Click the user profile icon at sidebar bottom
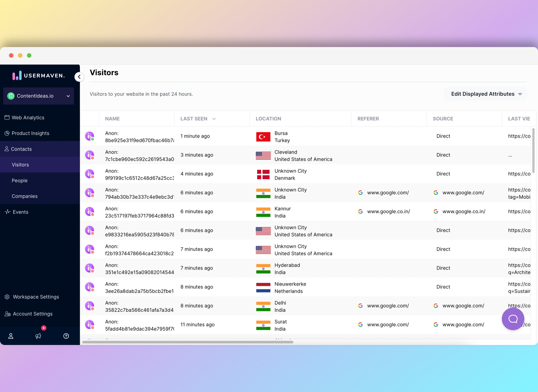 click(11, 336)
